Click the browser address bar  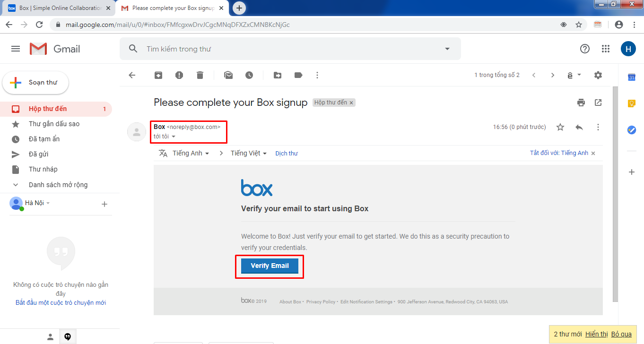(303, 25)
